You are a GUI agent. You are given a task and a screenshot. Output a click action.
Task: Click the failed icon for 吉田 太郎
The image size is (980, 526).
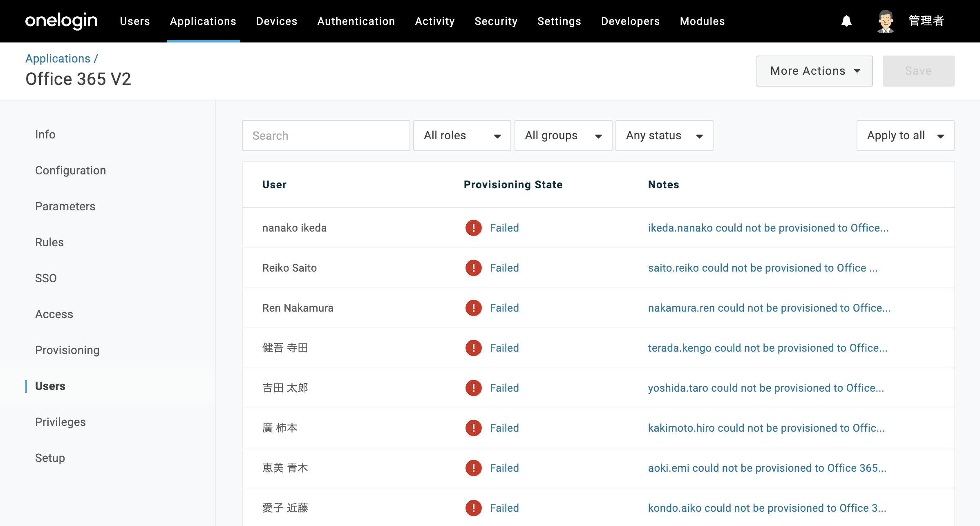(x=473, y=388)
